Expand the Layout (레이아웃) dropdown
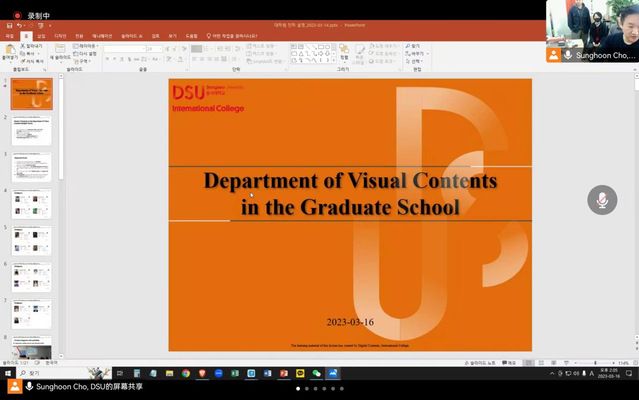This screenshot has width=639, height=400. click(88, 46)
